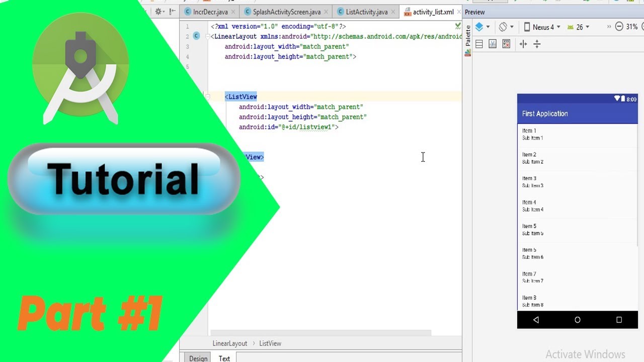Collapse the LinearLayout fold marker on line 2

pos(208,36)
